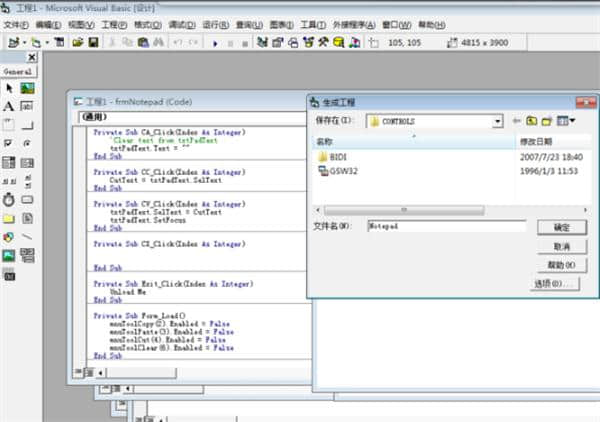Click the 确定 button
600x422 pixels.
click(x=560, y=227)
